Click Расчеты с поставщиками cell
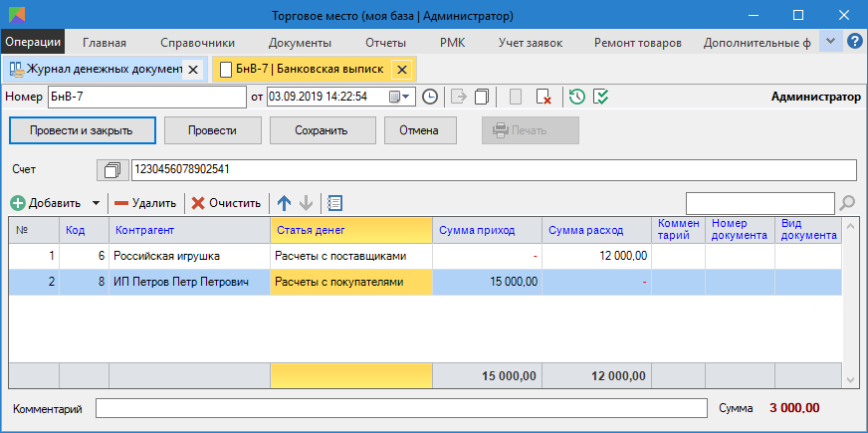Viewport: 868px width, 433px height. click(x=351, y=257)
